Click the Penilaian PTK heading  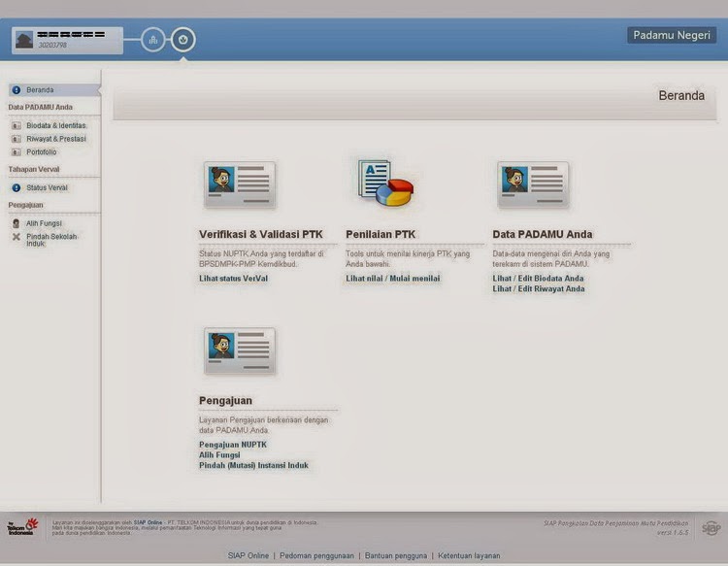[x=381, y=235]
